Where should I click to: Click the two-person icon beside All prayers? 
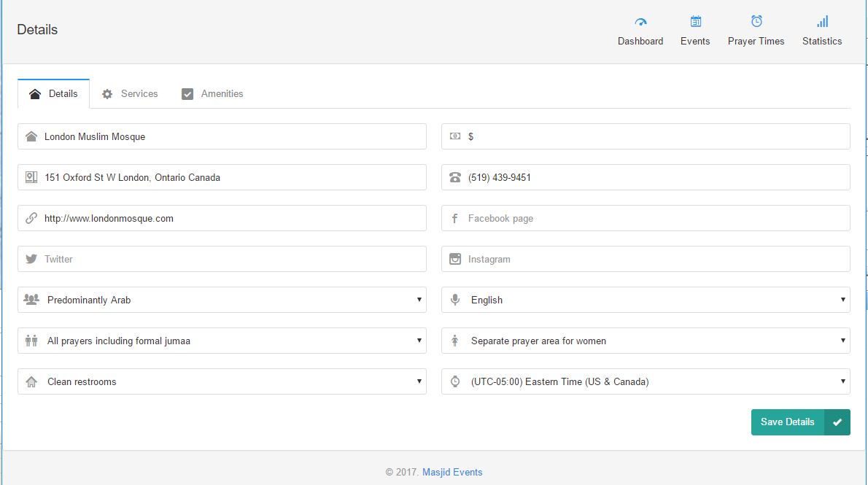pyautogui.click(x=31, y=341)
